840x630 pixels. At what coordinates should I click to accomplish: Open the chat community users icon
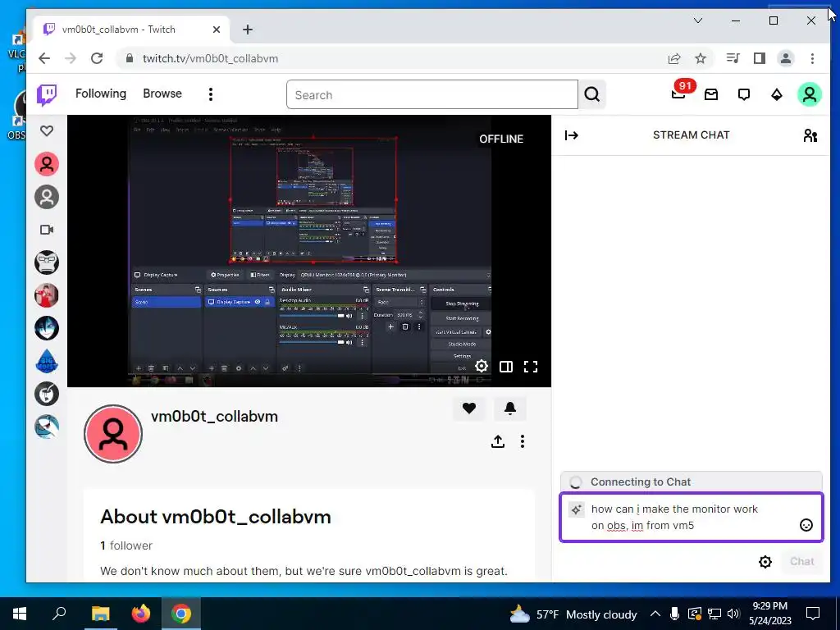point(810,135)
